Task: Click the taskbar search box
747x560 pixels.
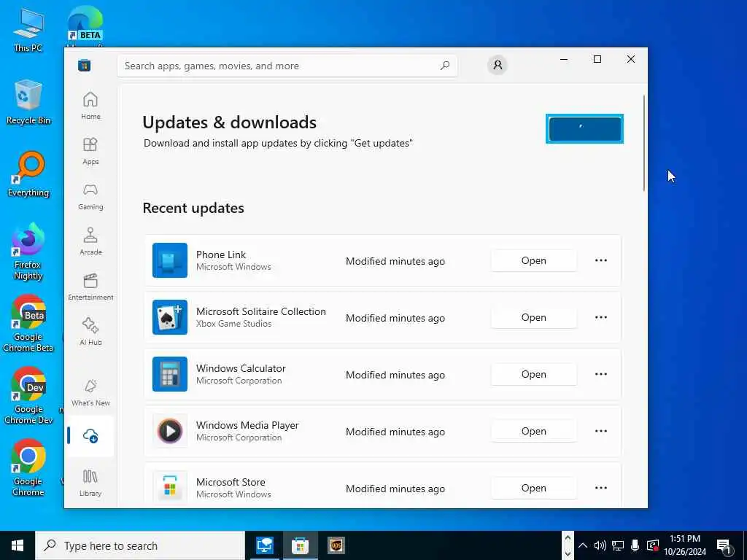Action: coord(140,545)
